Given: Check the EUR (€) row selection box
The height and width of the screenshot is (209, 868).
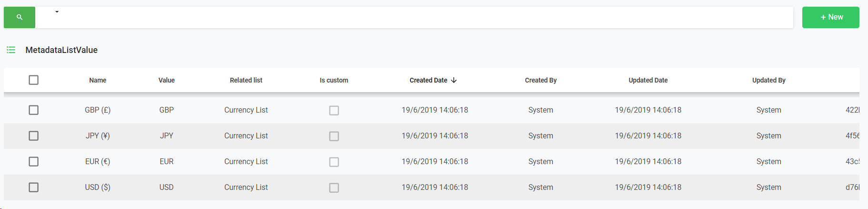Looking at the screenshot, I should [x=33, y=162].
